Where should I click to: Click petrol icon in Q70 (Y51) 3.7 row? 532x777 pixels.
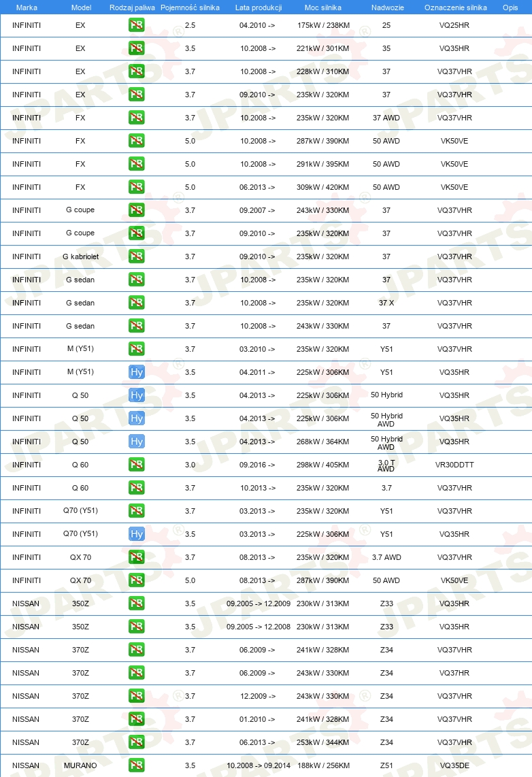coord(136,511)
